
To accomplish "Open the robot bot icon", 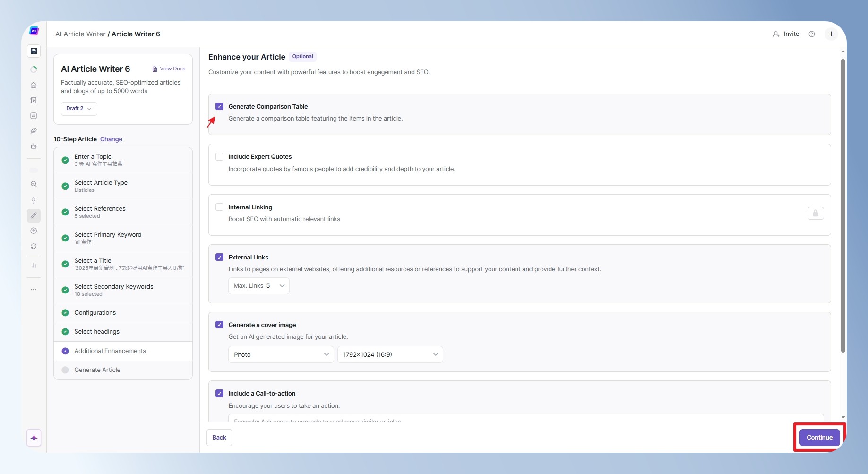I will [34, 146].
